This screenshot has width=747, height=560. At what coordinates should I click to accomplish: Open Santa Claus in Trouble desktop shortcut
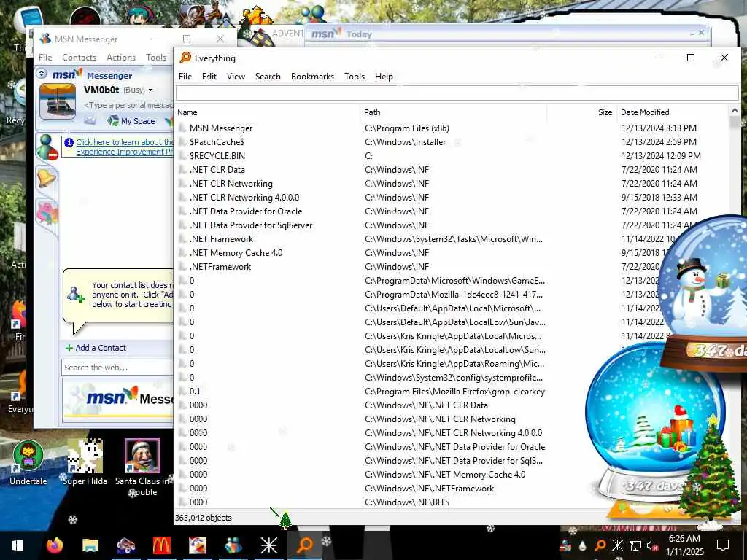click(x=142, y=467)
